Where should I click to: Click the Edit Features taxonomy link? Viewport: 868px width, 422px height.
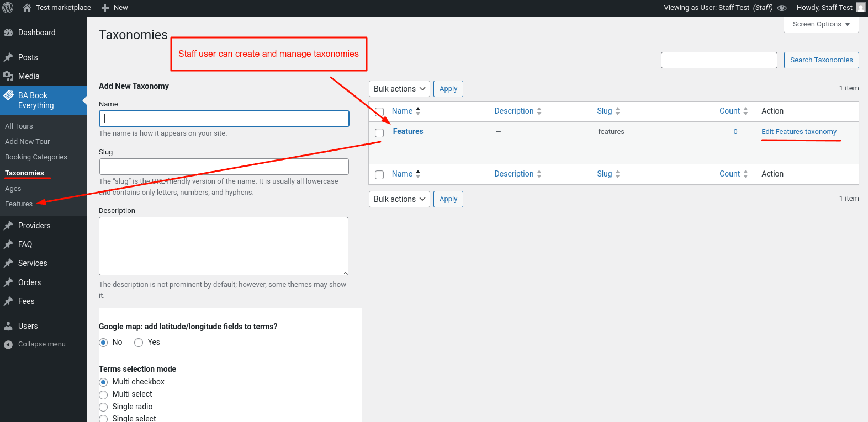pyautogui.click(x=798, y=132)
